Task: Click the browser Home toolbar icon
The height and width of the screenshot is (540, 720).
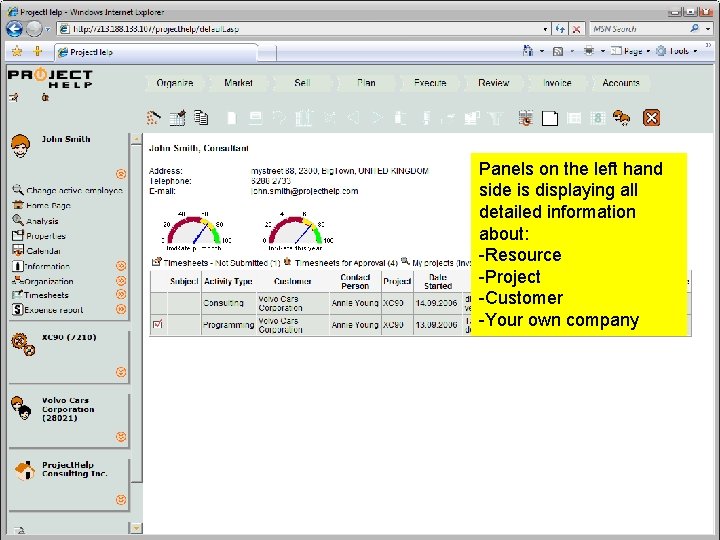Action: tap(528, 51)
